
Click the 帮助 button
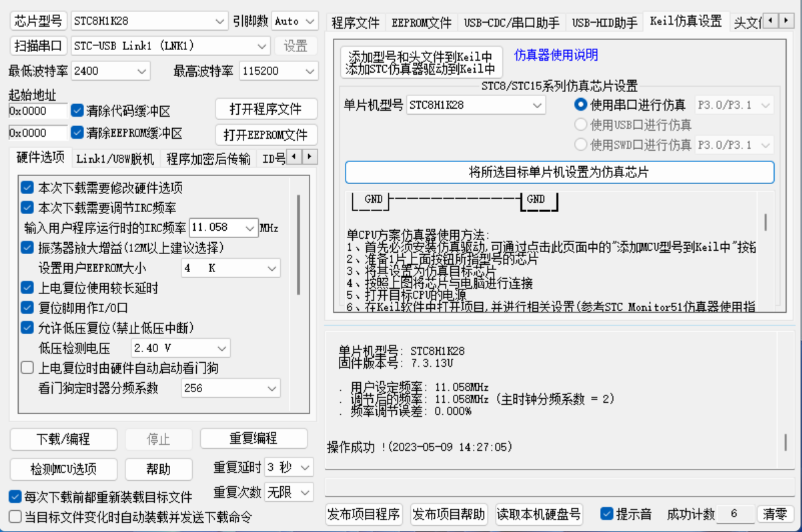tap(158, 469)
